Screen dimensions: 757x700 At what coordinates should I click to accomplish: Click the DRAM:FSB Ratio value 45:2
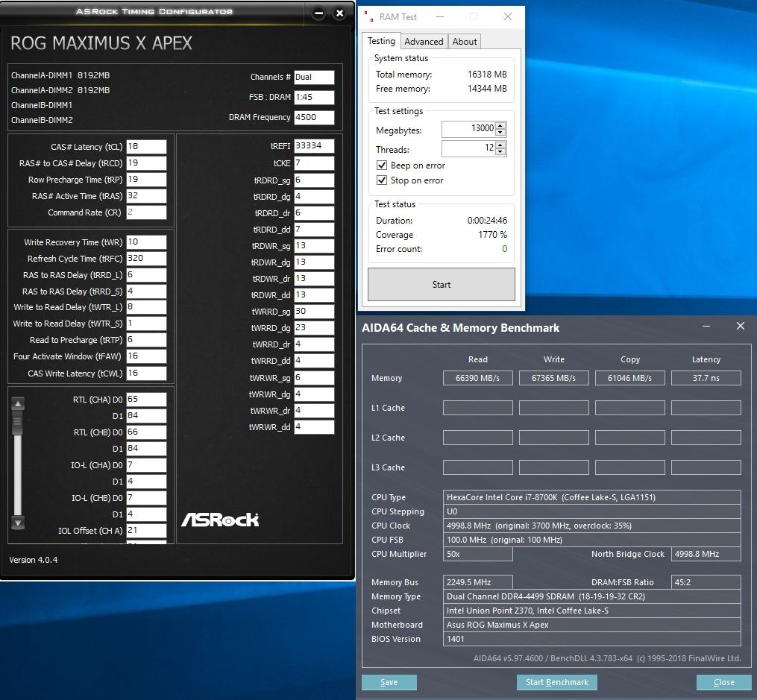[706, 582]
